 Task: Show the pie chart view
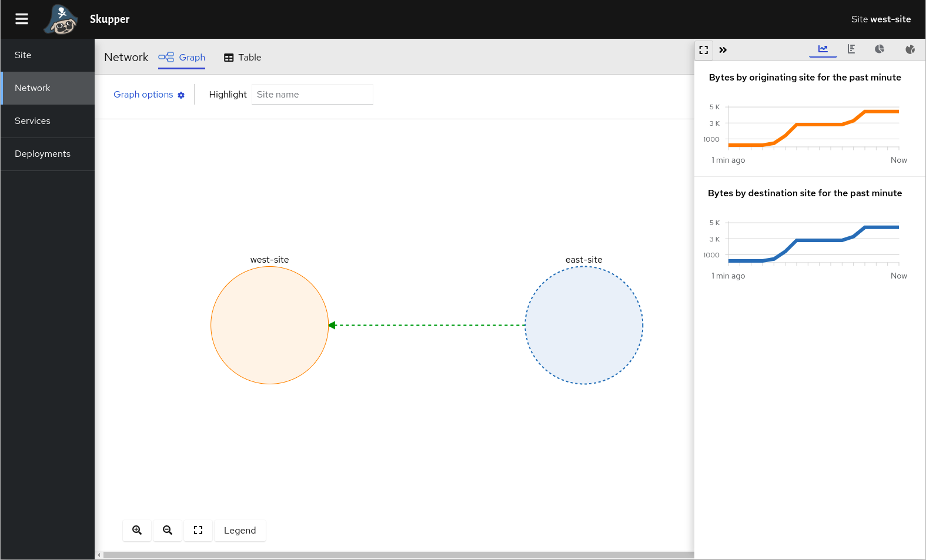(x=880, y=49)
